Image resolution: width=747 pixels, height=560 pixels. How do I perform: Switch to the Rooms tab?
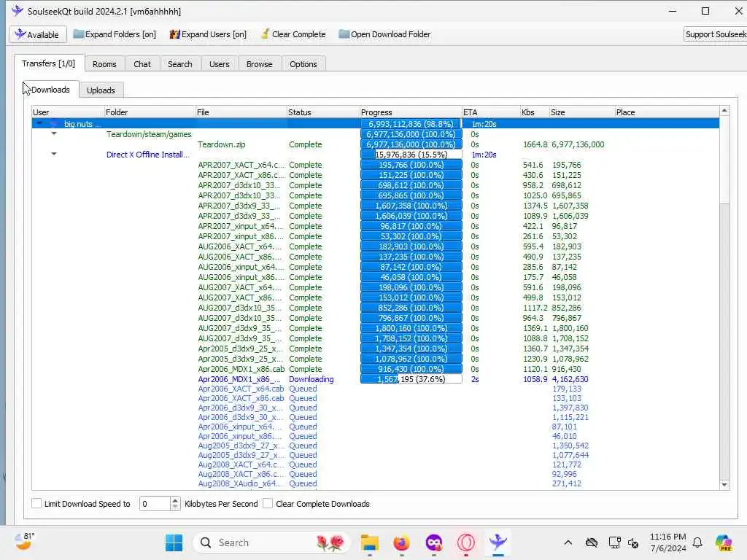104,64
